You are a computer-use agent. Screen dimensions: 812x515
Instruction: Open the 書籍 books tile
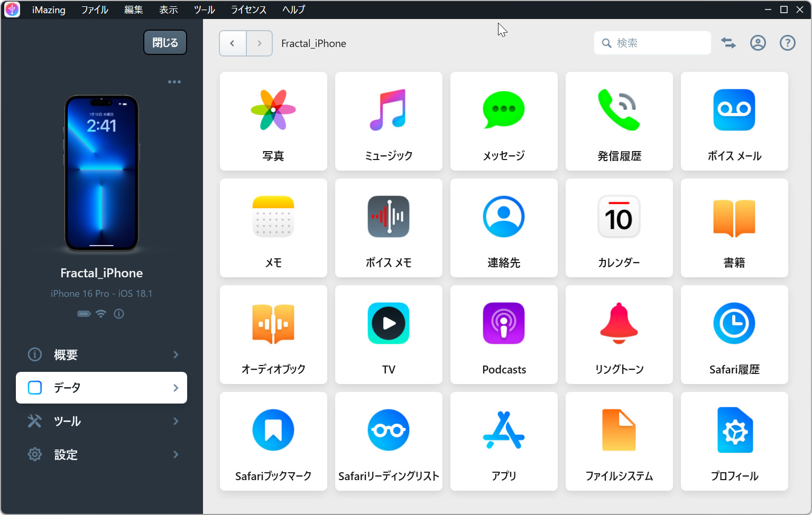734,228
